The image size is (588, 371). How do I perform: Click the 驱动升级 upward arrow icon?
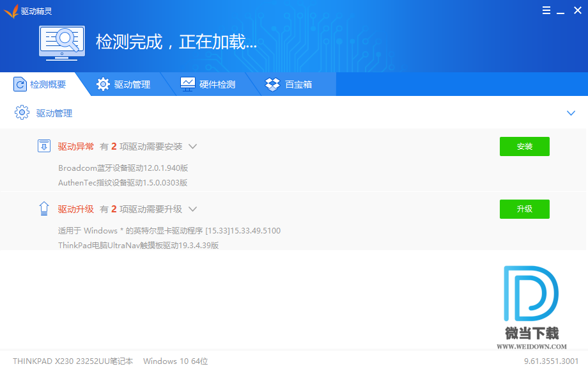(44, 209)
